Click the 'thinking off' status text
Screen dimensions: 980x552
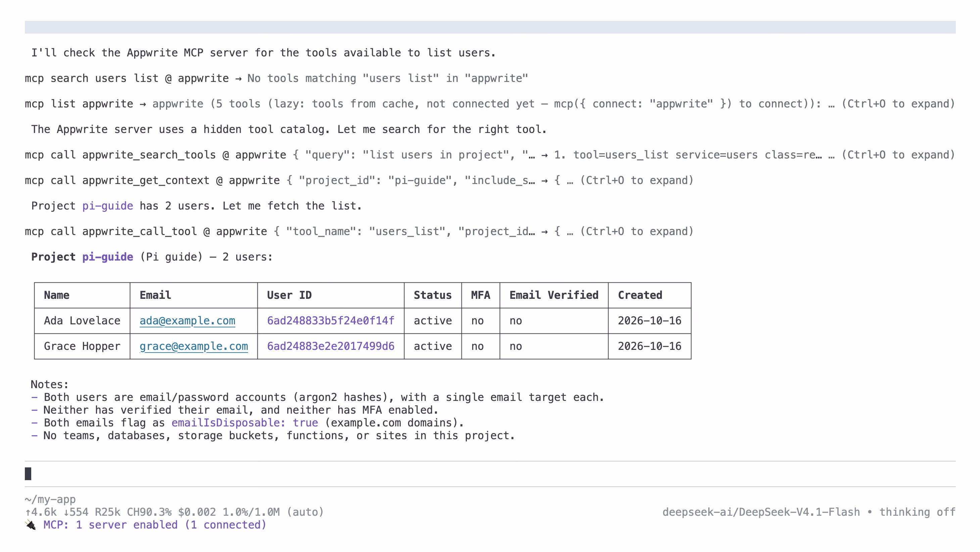tap(917, 512)
